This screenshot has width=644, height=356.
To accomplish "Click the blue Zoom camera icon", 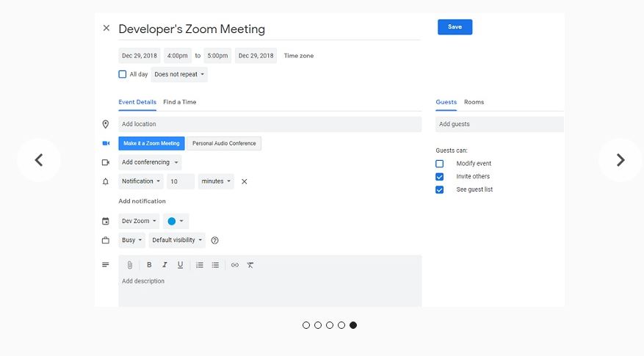I will pos(106,143).
